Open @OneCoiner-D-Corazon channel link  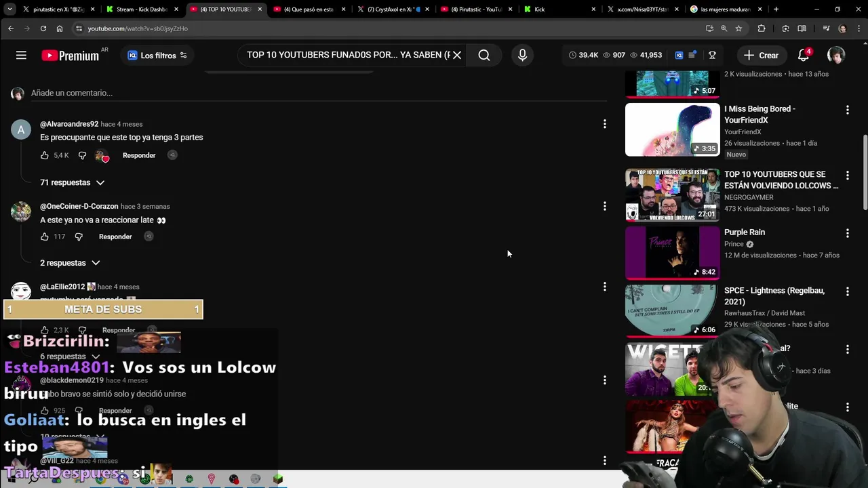pos(79,206)
